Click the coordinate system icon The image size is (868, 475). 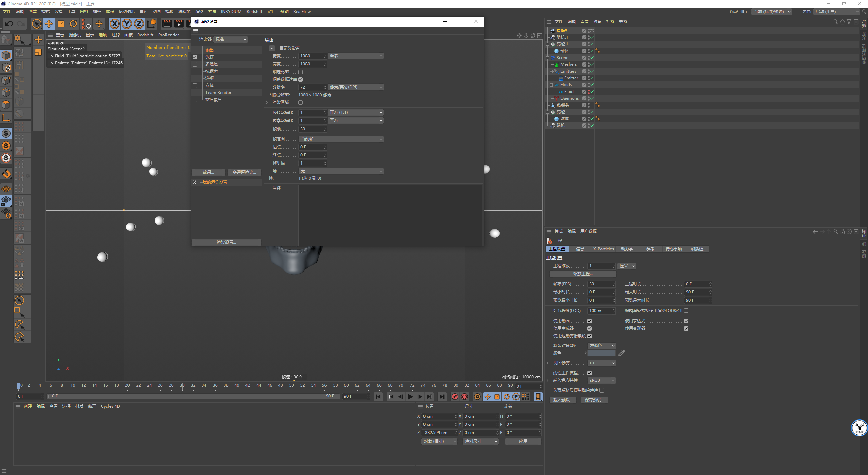152,24
